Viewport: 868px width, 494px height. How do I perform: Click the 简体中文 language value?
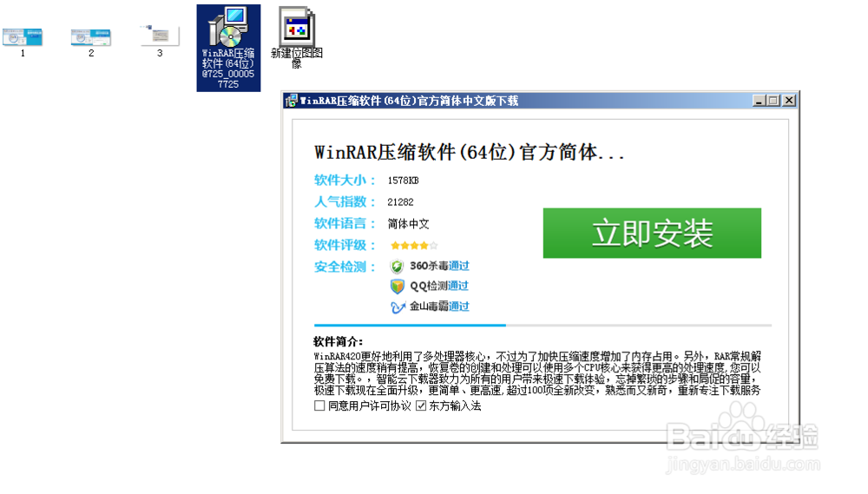pyautogui.click(x=408, y=224)
